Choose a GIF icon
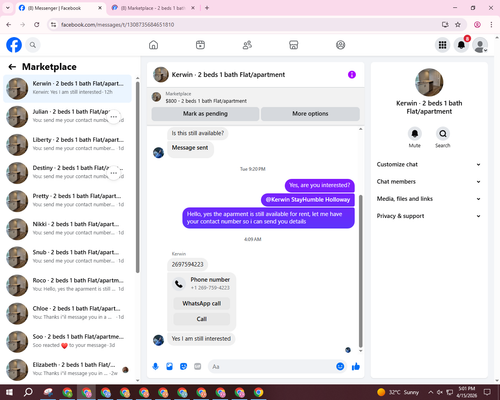Image resolution: width=500 pixels, height=400 pixels. tap(198, 367)
